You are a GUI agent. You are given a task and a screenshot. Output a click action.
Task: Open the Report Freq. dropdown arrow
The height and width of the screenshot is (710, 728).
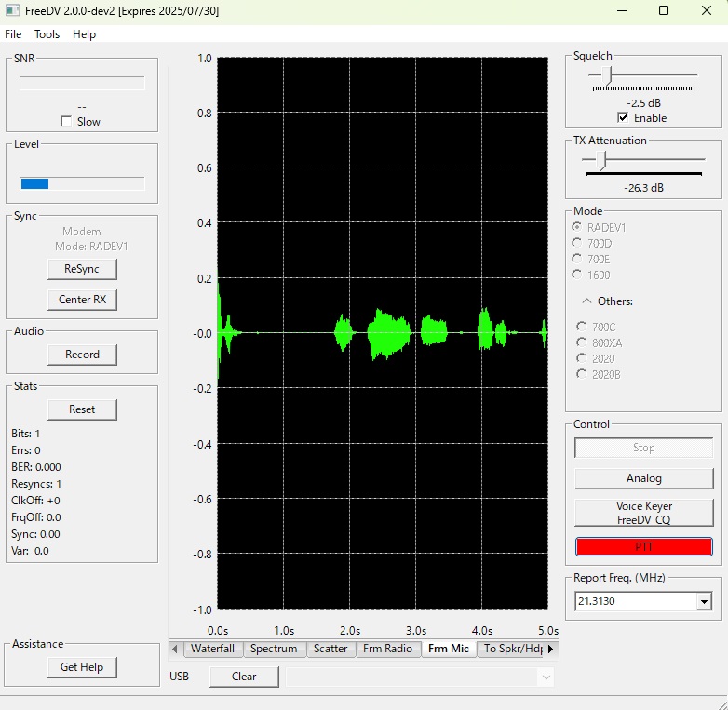point(704,601)
